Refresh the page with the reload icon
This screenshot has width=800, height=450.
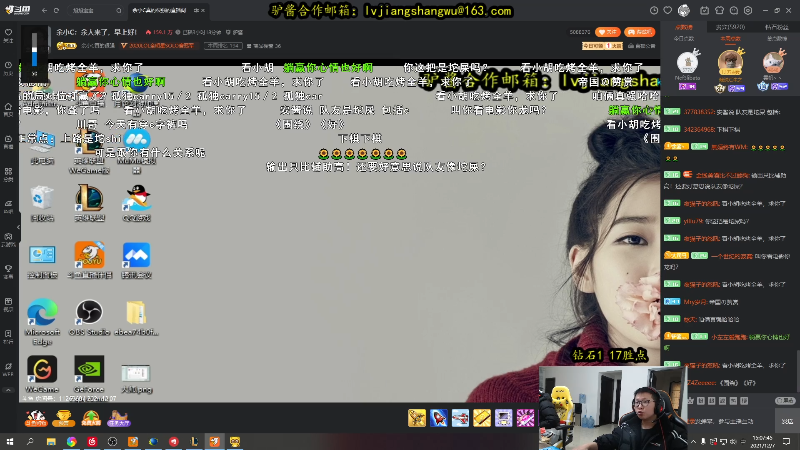[56, 10]
